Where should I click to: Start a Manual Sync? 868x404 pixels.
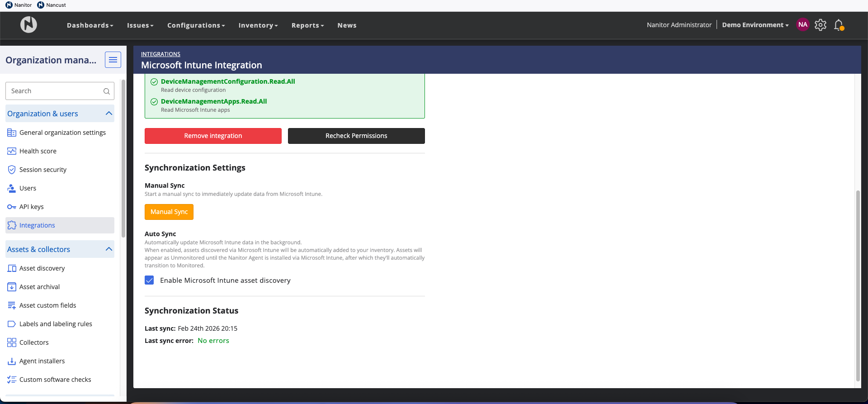pyautogui.click(x=169, y=212)
